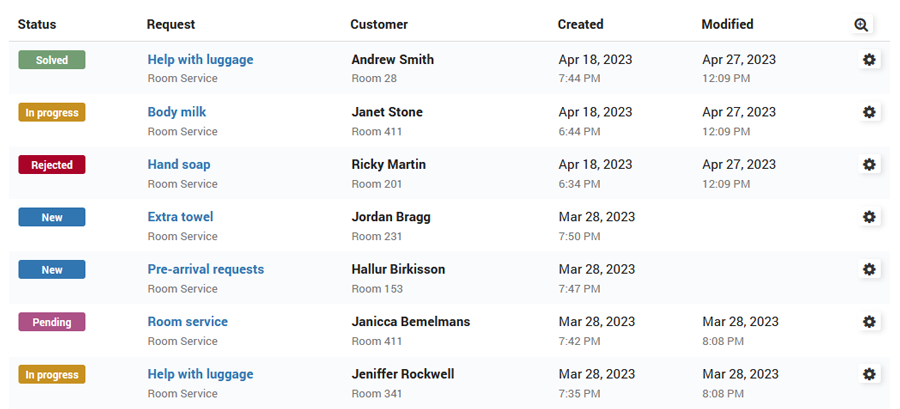Click the Customer column header
Viewport: 900px width, 409px height.
379,24
